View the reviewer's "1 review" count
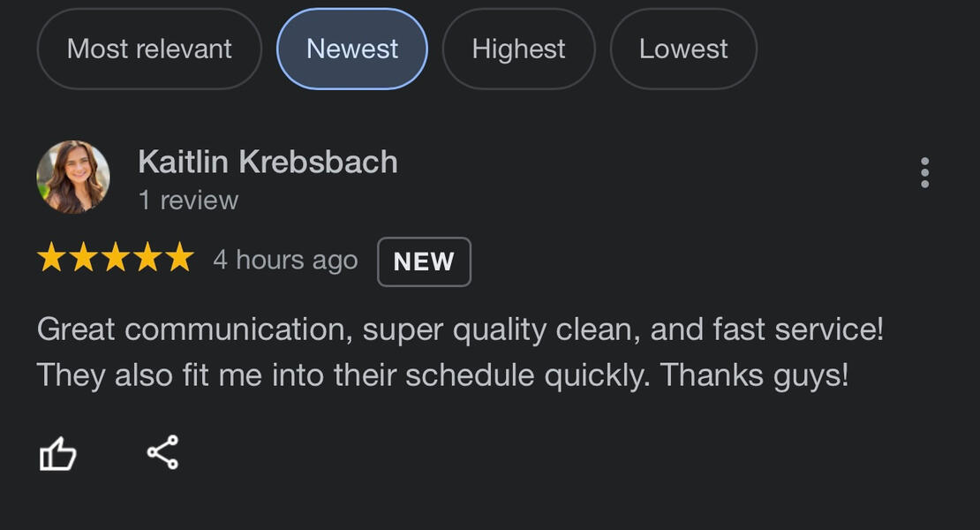Image resolution: width=980 pixels, height=530 pixels. coord(188,201)
